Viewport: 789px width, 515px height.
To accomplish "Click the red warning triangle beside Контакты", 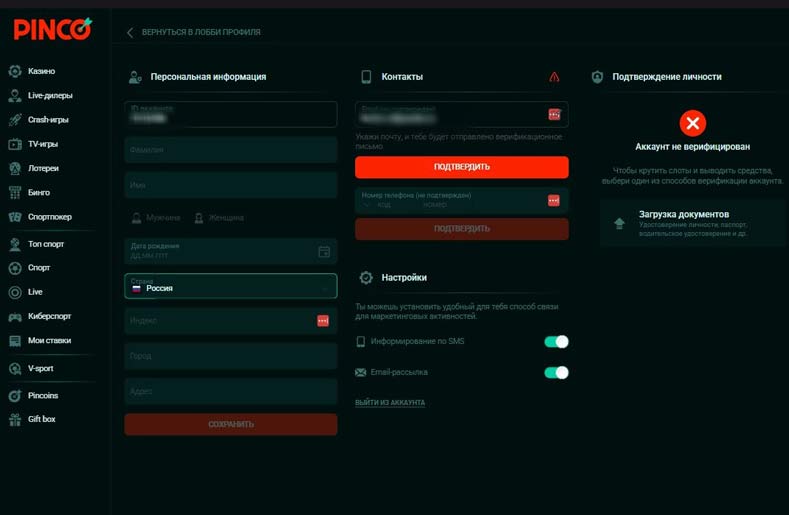I will click(555, 77).
